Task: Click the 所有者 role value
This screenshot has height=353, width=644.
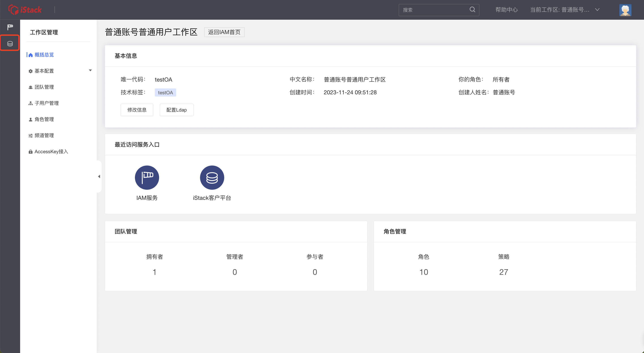Action: [501, 80]
